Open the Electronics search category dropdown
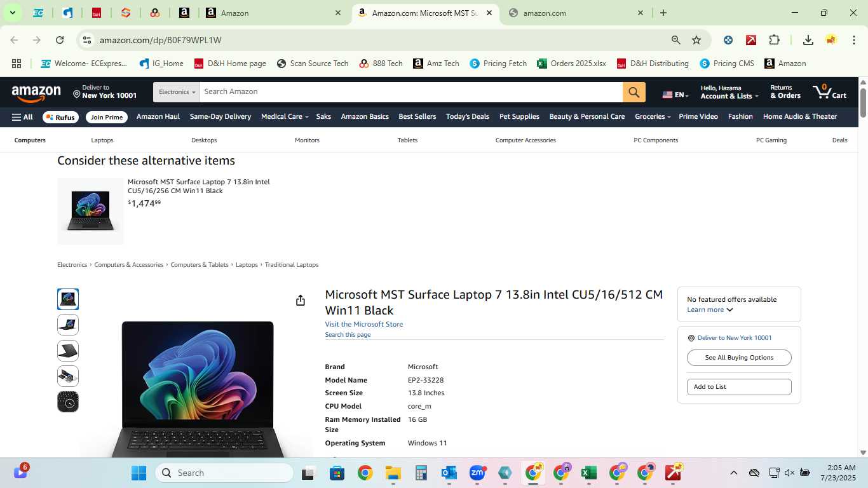 [177, 92]
